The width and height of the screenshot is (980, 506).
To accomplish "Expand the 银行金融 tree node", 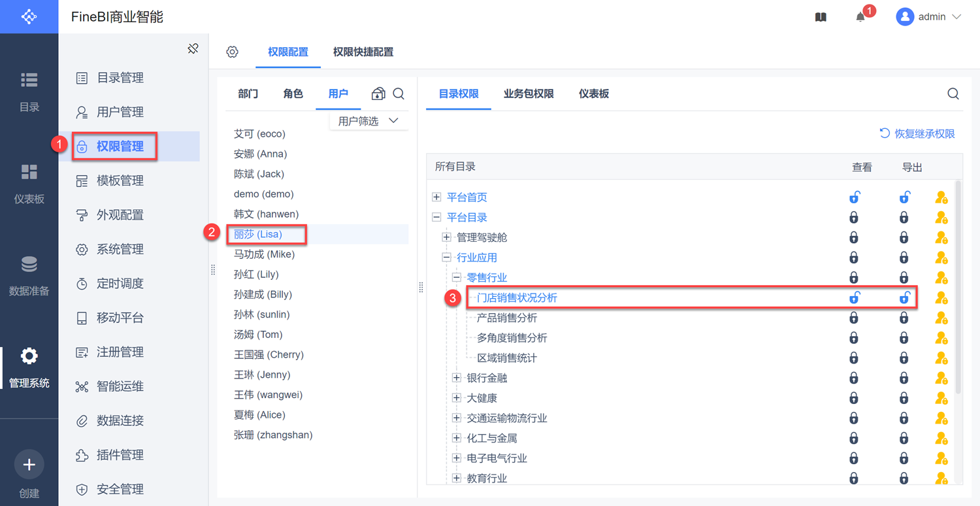I will point(457,378).
